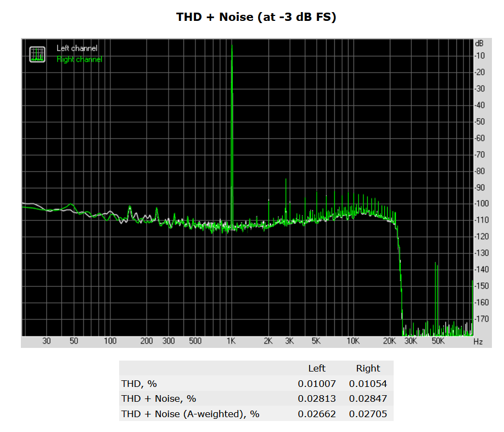
Task: Click the 'THD + Noise, %' row label
Action: (159, 398)
